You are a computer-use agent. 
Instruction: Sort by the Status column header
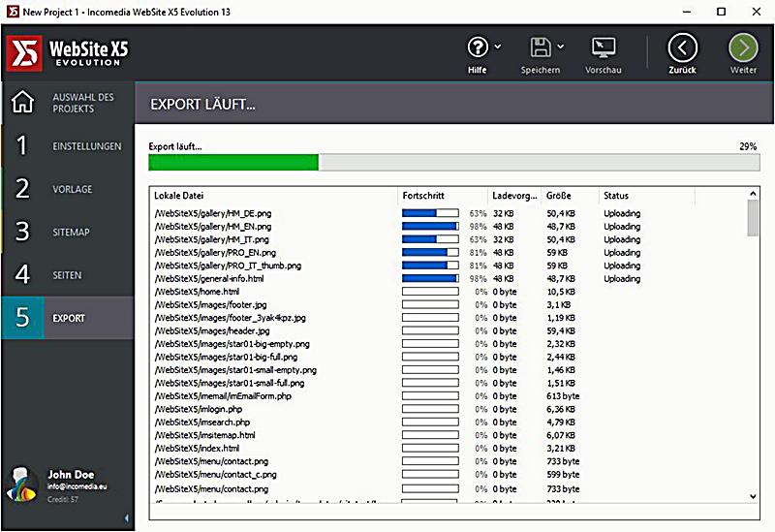(x=647, y=196)
